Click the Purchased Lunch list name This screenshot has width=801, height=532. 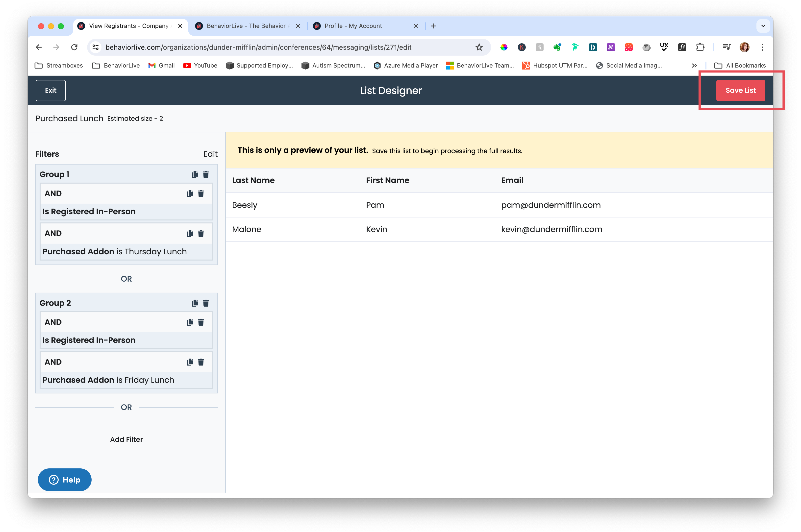coord(69,119)
